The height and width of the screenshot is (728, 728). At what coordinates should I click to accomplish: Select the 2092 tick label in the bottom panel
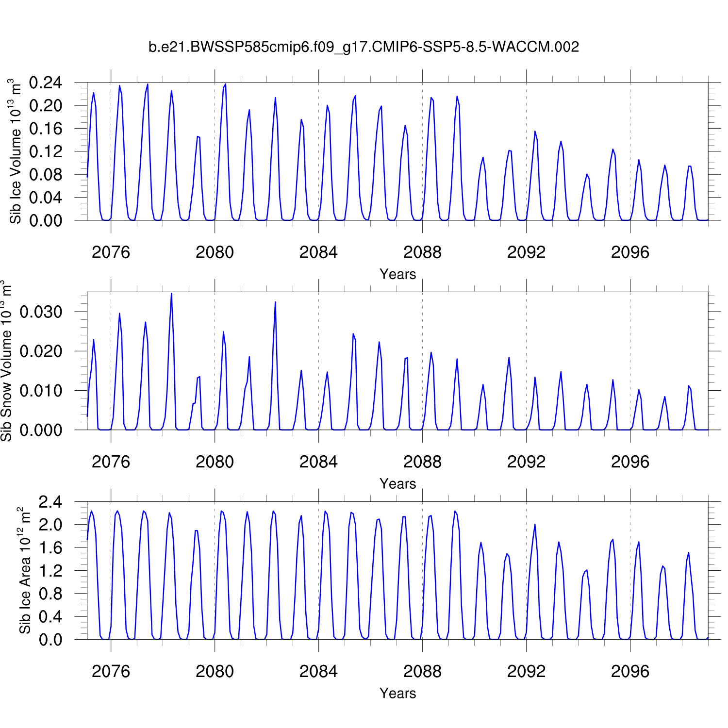[x=526, y=672]
